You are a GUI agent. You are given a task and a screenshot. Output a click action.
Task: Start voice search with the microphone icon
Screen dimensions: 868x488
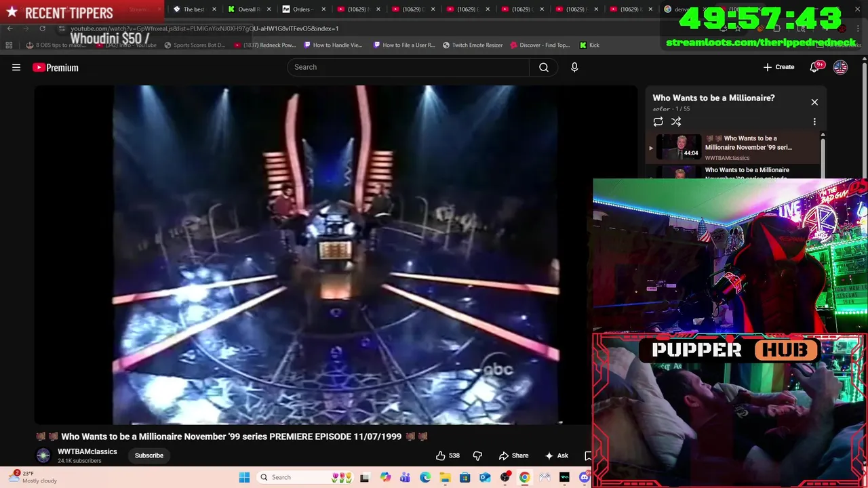click(x=574, y=67)
